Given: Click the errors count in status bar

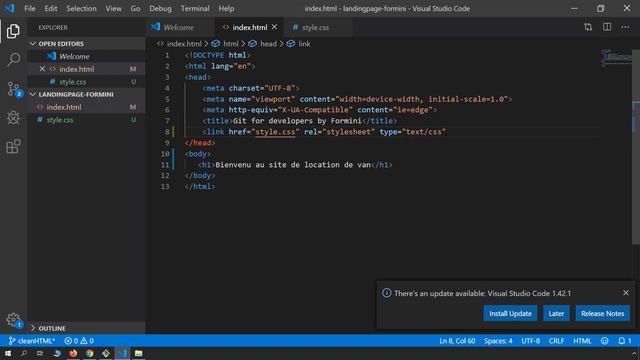Looking at the screenshot, I should point(71,341).
